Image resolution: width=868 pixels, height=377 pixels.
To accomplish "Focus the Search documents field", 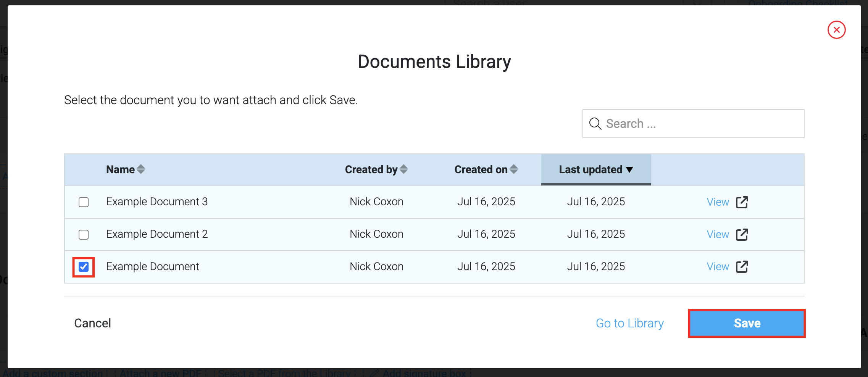I will 693,124.
